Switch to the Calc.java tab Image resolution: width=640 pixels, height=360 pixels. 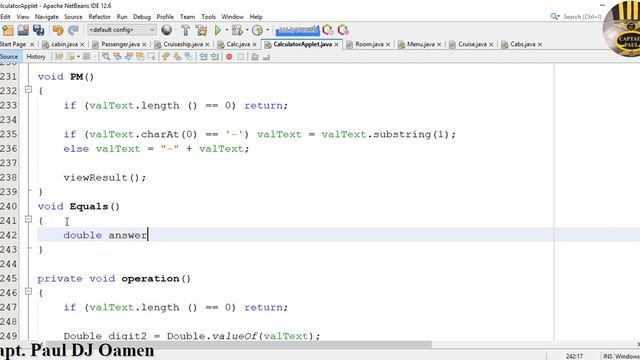coord(238,44)
